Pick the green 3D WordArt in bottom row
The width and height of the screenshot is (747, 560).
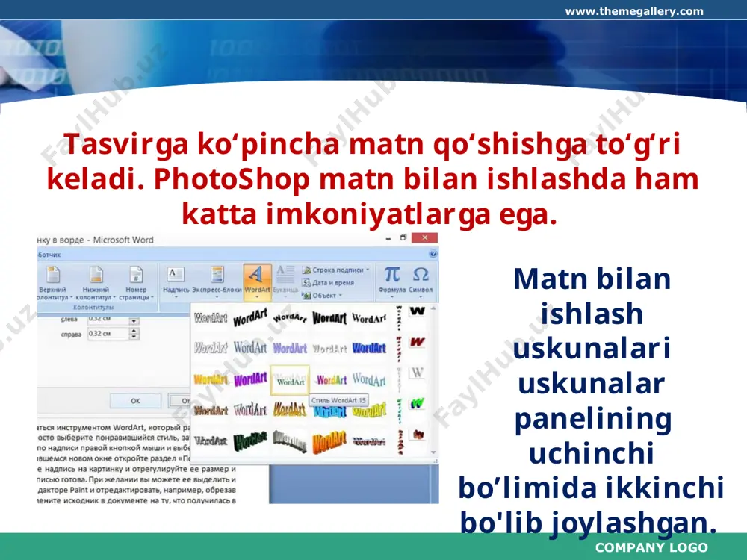pos(250,441)
